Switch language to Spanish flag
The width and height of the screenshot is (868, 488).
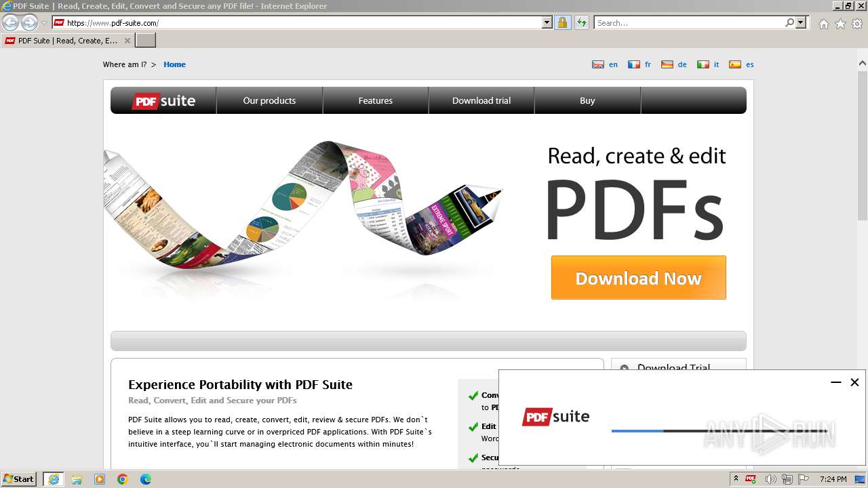click(x=735, y=64)
